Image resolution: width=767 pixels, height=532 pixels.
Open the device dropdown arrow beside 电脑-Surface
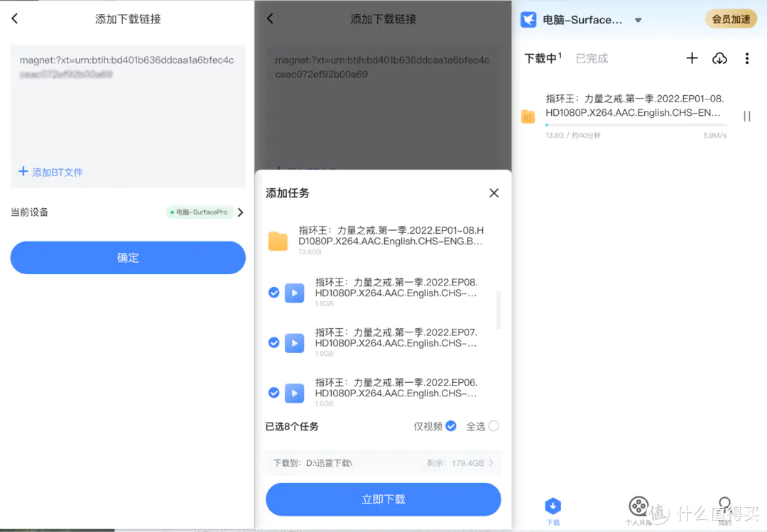pyautogui.click(x=638, y=20)
